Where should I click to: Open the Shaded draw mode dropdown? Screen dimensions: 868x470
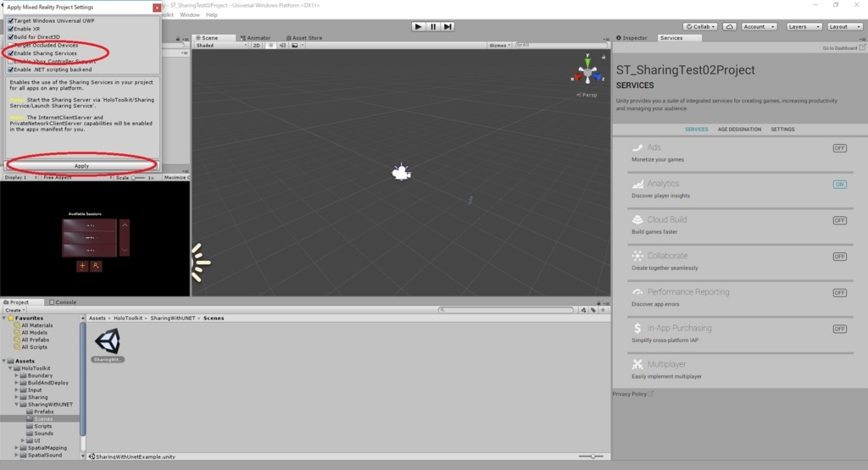point(221,46)
